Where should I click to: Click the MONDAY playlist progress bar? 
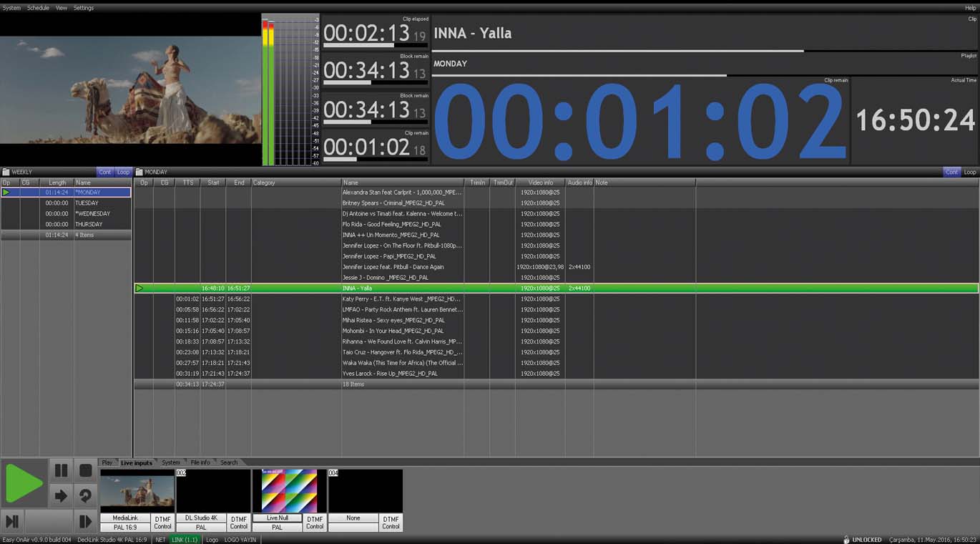pyautogui.click(x=705, y=74)
